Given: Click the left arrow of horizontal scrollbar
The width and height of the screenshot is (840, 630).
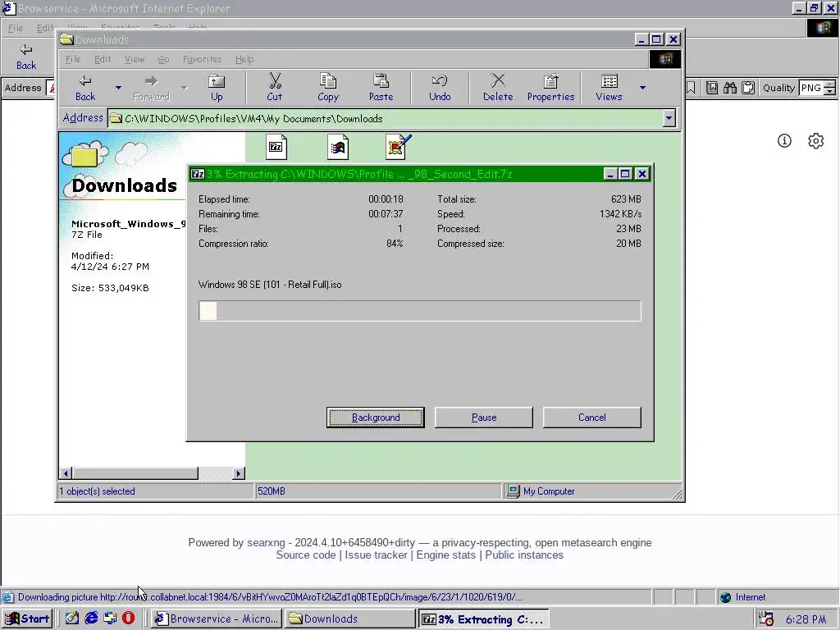Looking at the screenshot, I should [x=66, y=473].
